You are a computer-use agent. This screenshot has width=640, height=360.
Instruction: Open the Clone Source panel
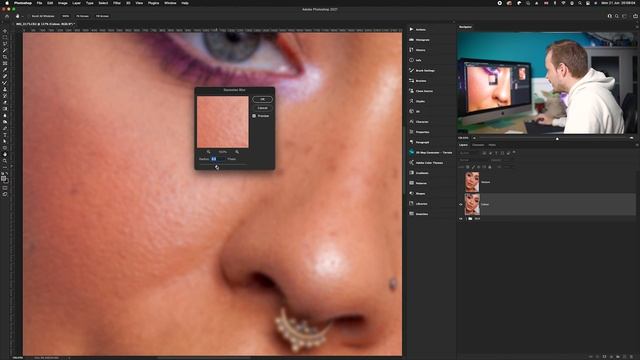[421, 91]
